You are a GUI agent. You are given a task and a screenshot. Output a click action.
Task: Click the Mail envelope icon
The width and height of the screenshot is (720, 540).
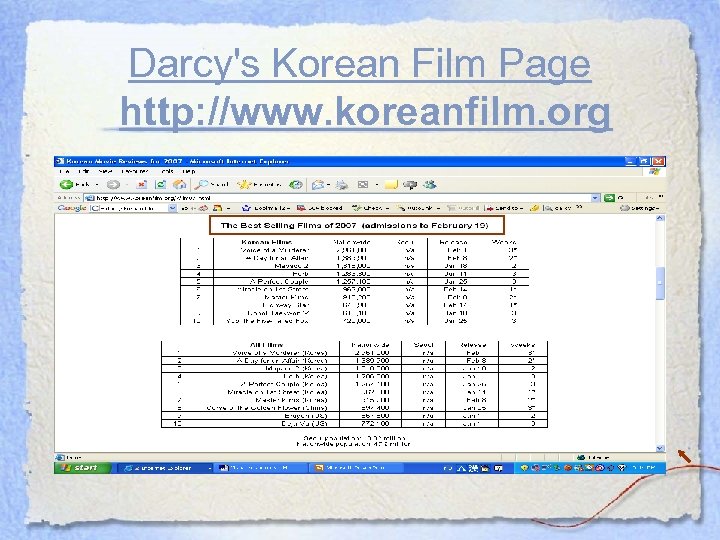(318, 185)
